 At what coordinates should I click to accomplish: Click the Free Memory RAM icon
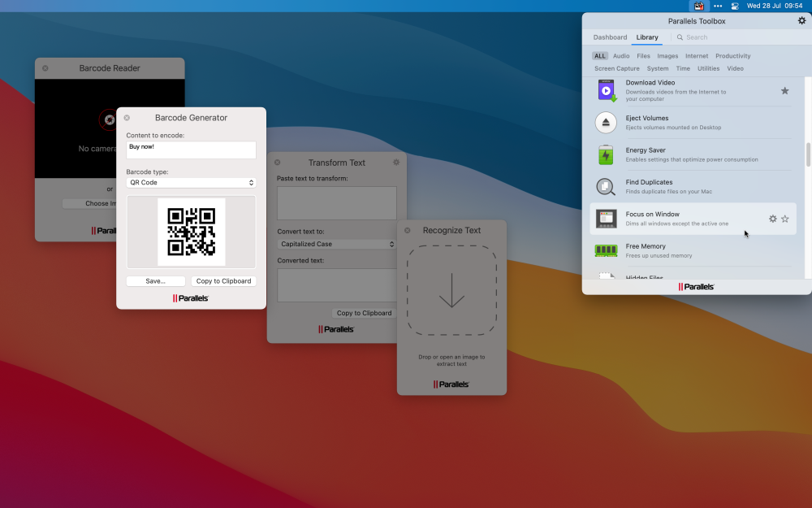pos(606,251)
